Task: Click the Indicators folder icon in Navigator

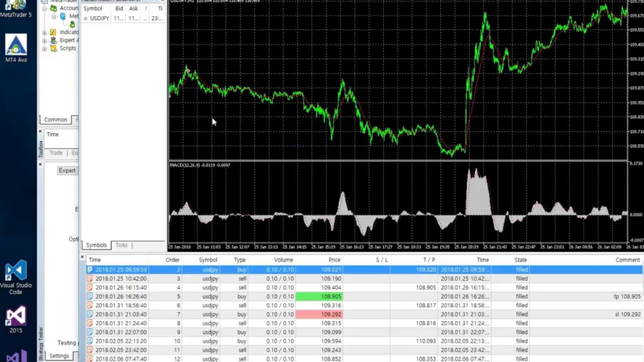Action: click(x=53, y=32)
